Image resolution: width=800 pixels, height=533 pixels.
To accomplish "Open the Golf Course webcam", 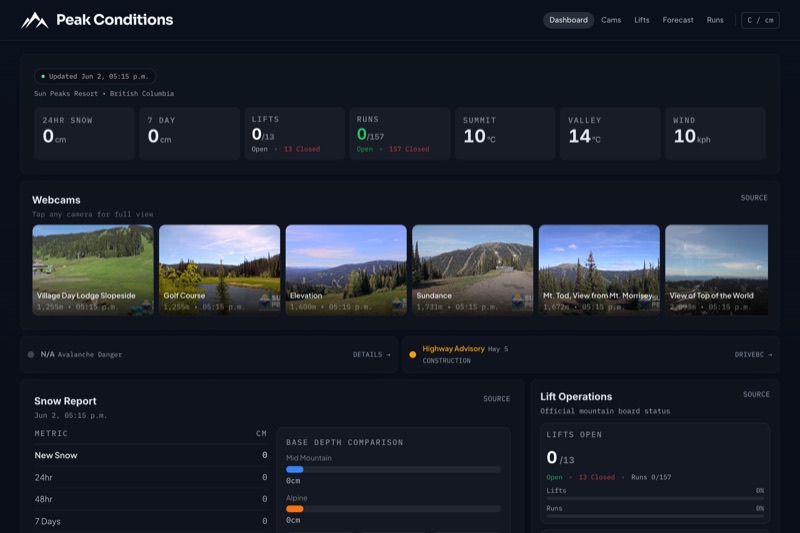I will (x=219, y=270).
